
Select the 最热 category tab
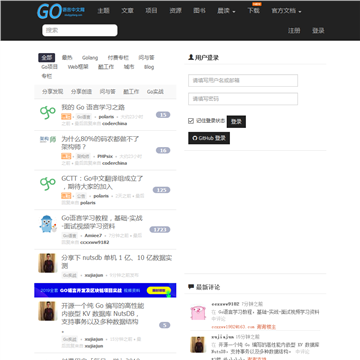point(67,58)
